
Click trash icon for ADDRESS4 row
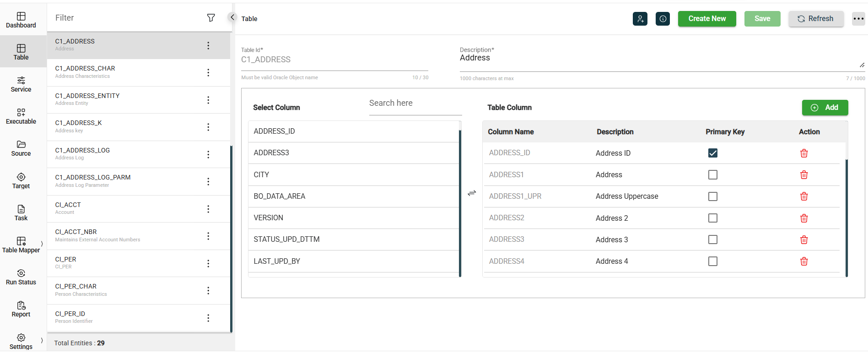(803, 261)
